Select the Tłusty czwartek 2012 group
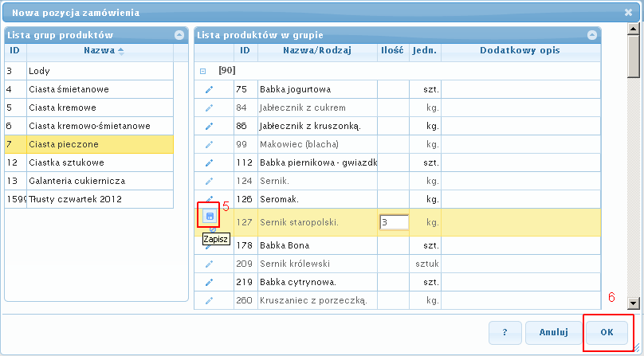This screenshot has width=644, height=356. point(88,199)
